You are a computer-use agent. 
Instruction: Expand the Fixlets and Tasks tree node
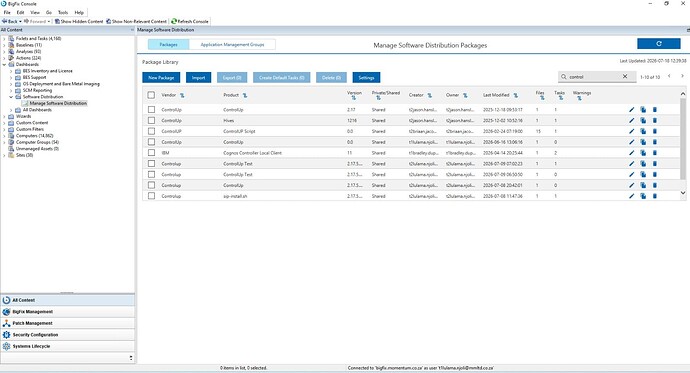pyautogui.click(x=4, y=39)
